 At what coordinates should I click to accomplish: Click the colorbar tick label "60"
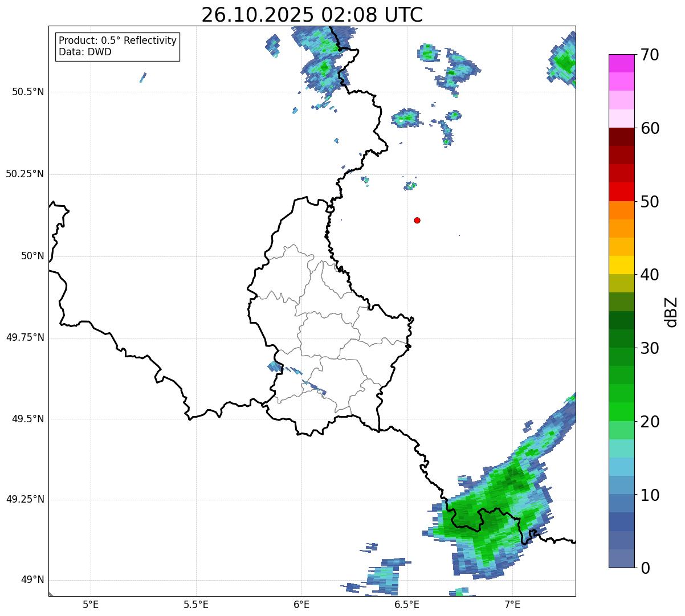tap(650, 128)
